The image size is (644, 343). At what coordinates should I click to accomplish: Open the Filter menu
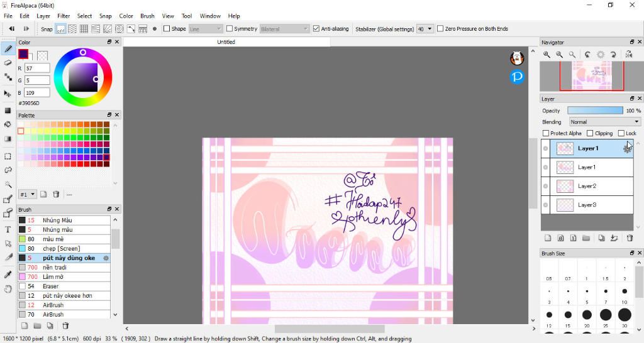pyautogui.click(x=64, y=16)
